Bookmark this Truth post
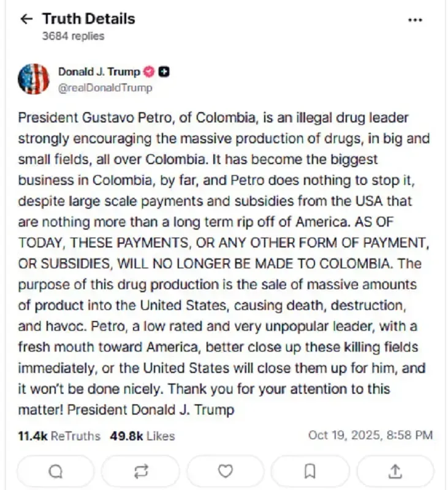The image size is (448, 490). (x=310, y=470)
